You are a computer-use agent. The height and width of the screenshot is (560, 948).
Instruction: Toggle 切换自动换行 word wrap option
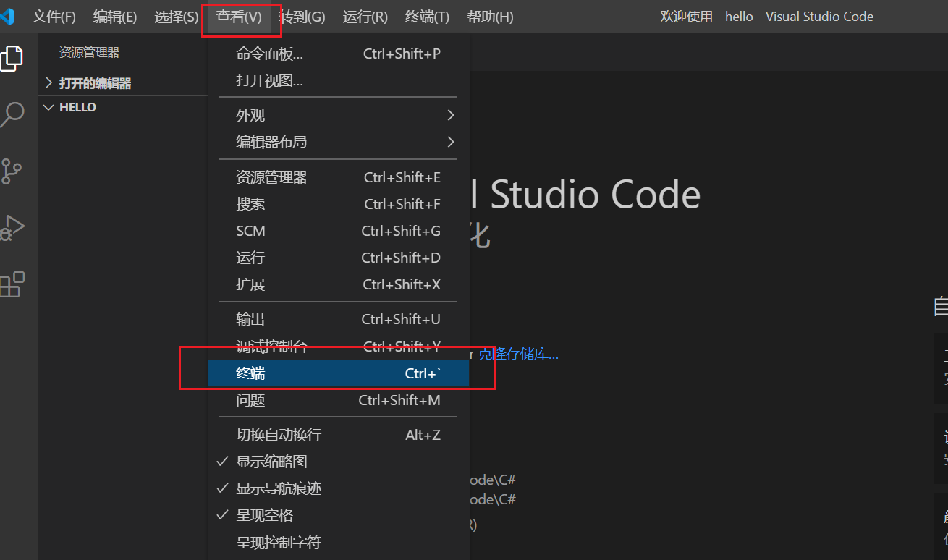pyautogui.click(x=339, y=435)
